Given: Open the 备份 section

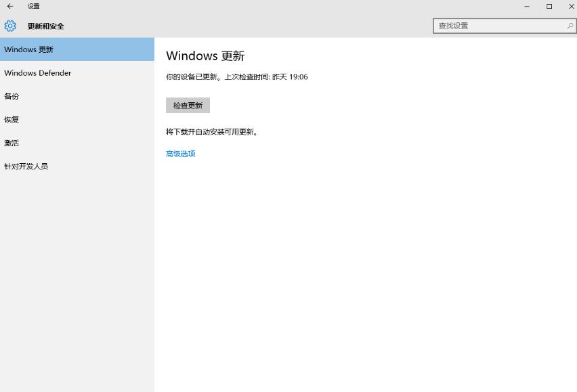Looking at the screenshot, I should click(x=77, y=96).
